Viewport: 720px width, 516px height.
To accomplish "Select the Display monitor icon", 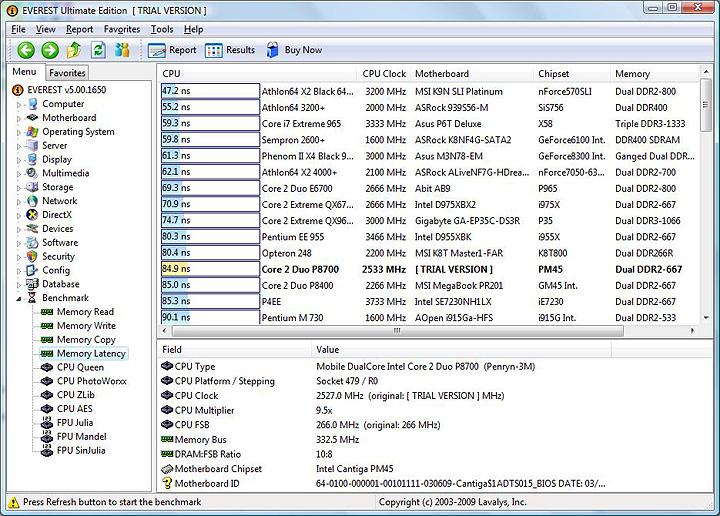I will click(x=32, y=159).
